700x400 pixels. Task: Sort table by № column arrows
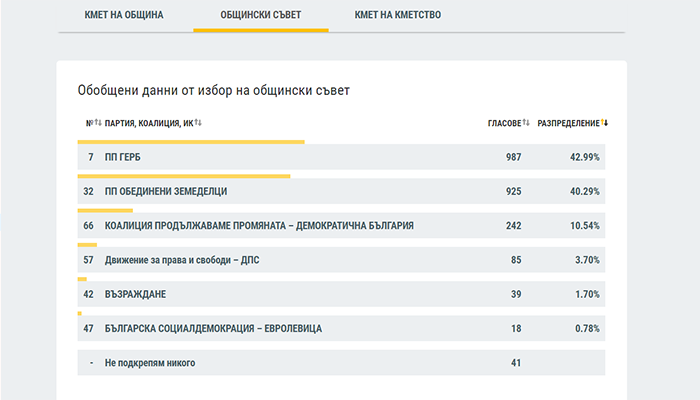(x=98, y=122)
